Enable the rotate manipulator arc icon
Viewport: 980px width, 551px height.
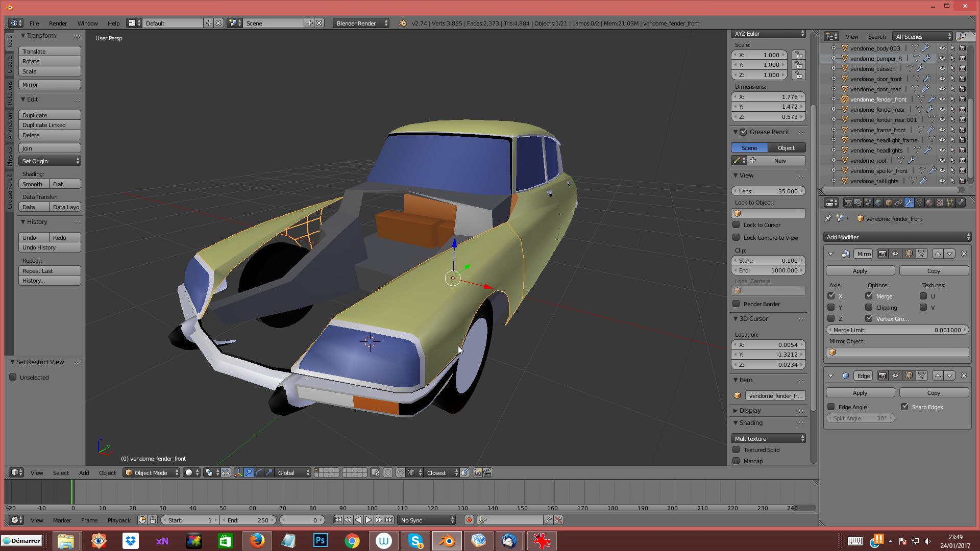pos(259,472)
